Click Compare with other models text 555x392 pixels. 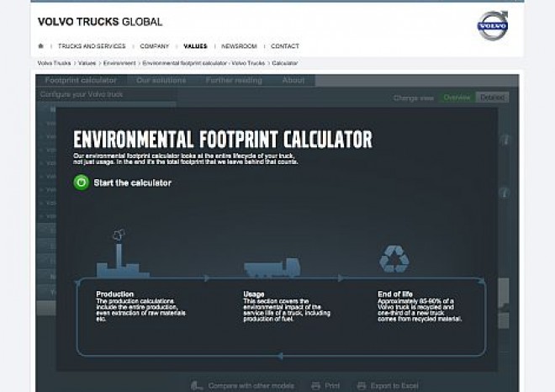pyautogui.click(x=251, y=385)
